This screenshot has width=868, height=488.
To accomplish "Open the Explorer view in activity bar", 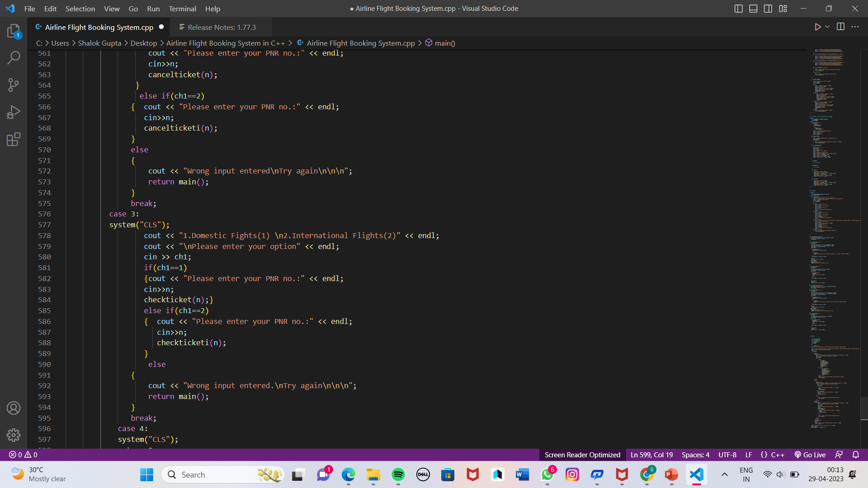I will tap(14, 31).
